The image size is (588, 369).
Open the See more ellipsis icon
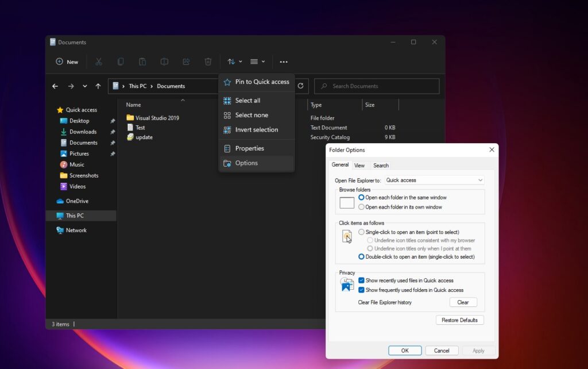click(283, 61)
